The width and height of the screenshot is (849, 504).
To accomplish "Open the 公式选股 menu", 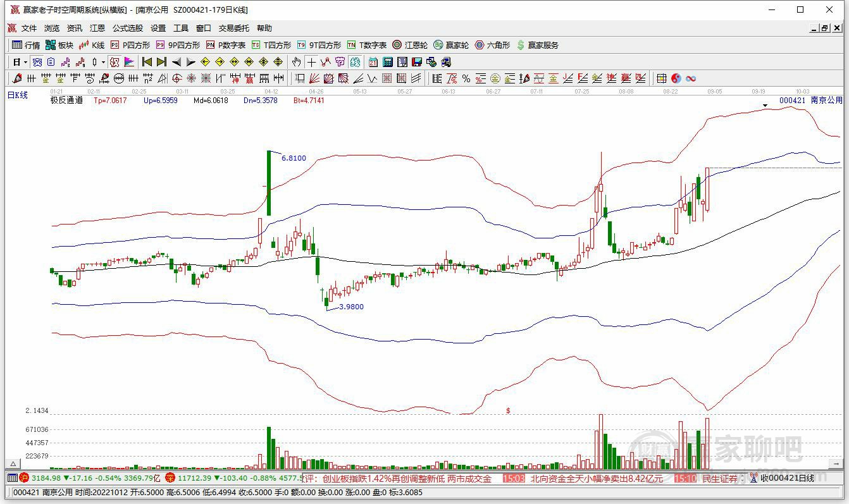I will point(128,28).
